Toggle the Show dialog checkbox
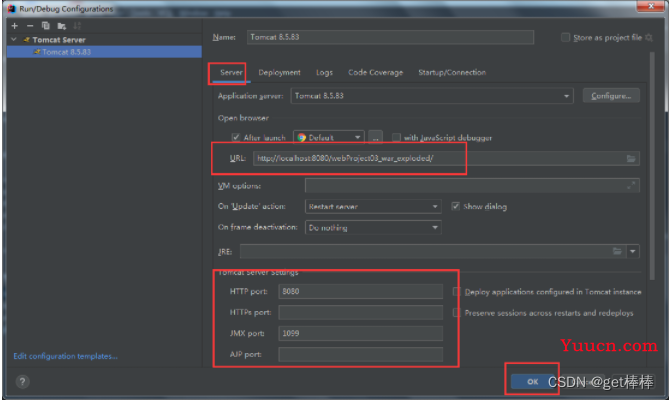Viewport: 670px width, 400px height. [x=455, y=206]
